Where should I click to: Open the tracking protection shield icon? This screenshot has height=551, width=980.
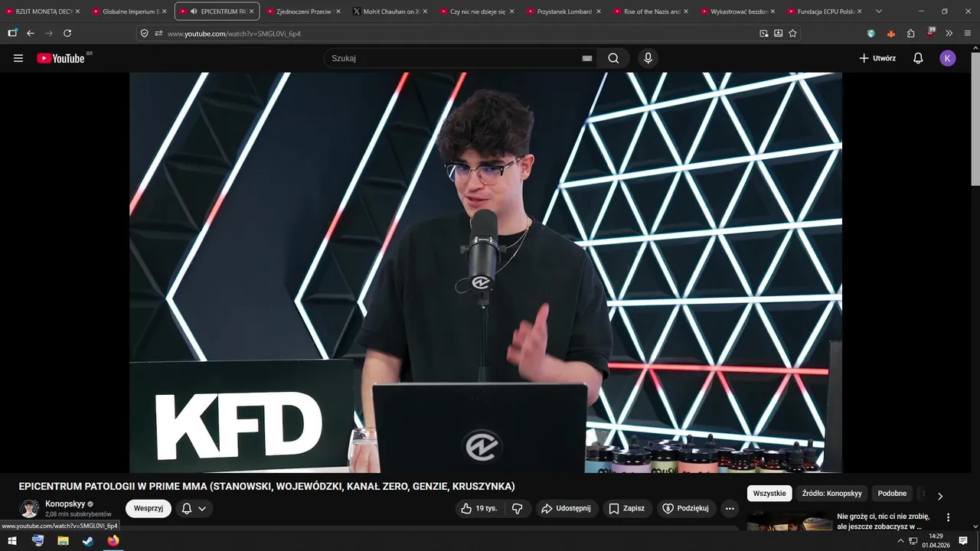coord(145,33)
